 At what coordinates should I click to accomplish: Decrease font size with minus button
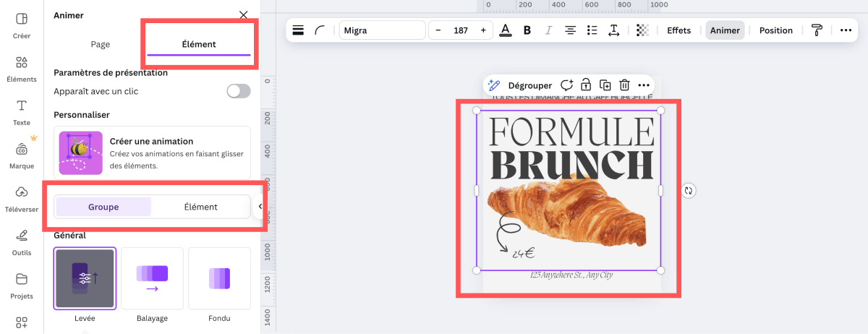438,30
